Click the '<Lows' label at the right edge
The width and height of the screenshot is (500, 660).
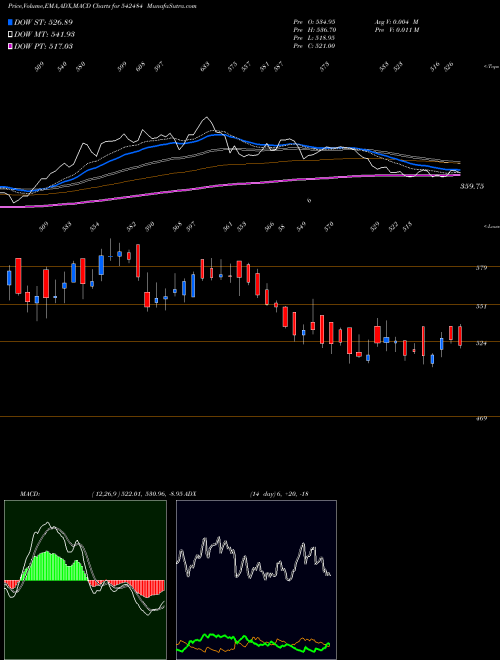[491, 226]
